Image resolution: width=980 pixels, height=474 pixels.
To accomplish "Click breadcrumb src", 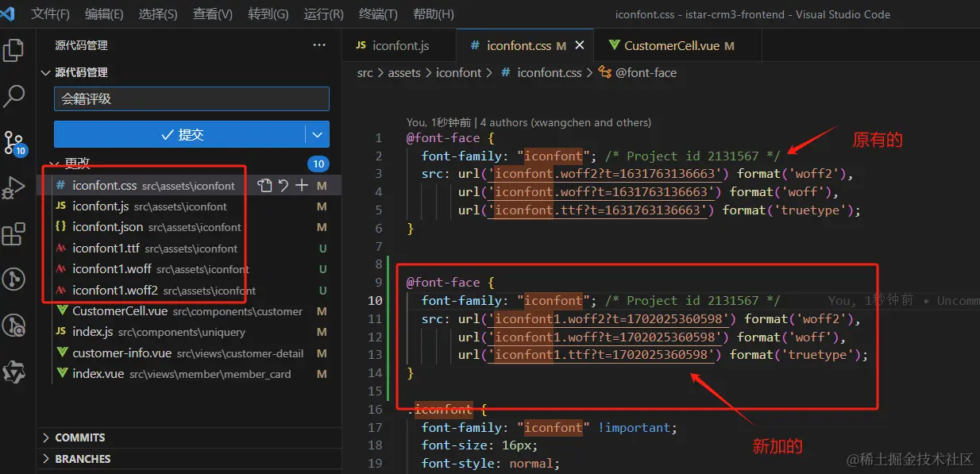I will 365,72.
